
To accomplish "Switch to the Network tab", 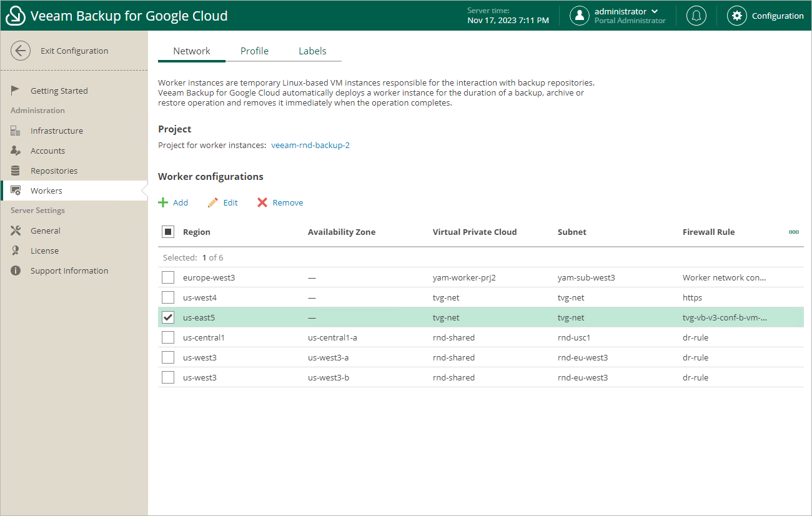I will [192, 51].
